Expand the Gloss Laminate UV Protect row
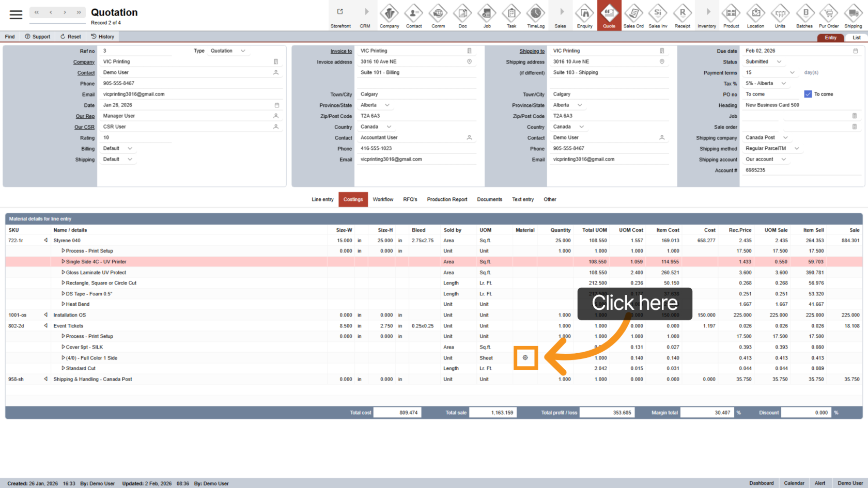 tap(63, 272)
